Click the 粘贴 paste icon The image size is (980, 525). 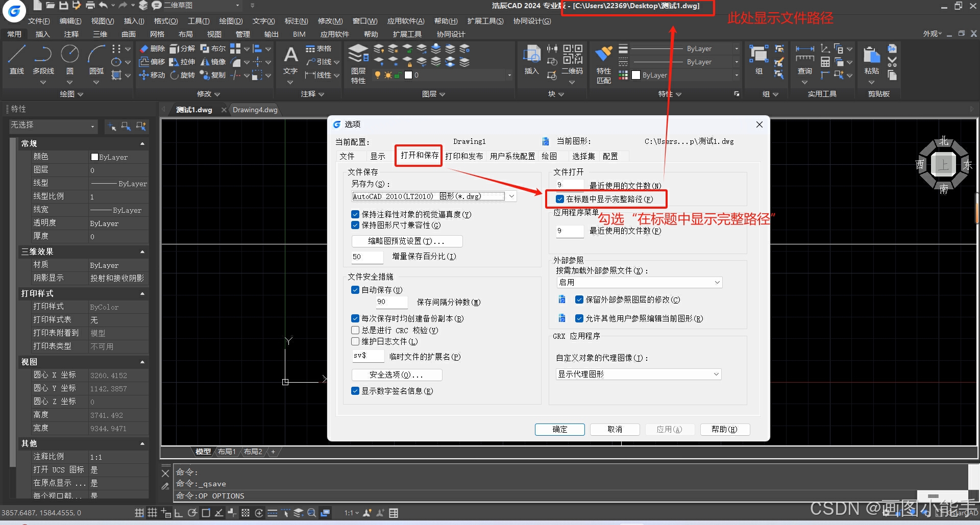click(x=872, y=59)
